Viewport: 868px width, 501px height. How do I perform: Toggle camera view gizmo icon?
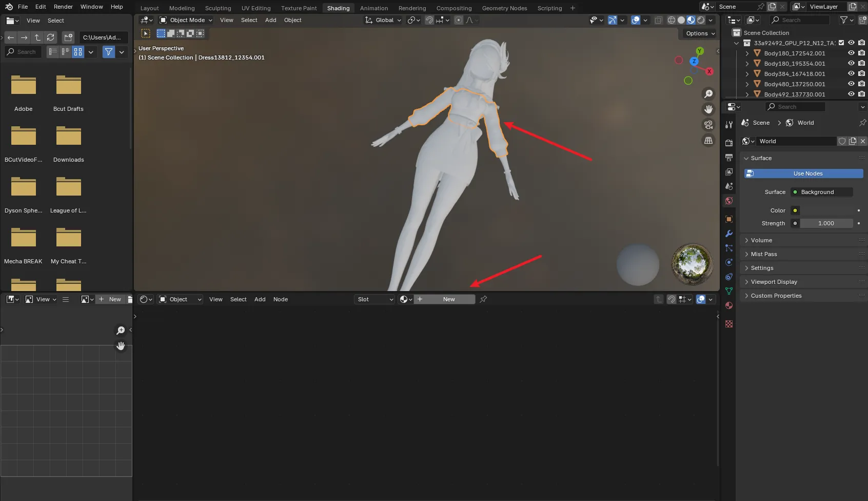click(708, 125)
